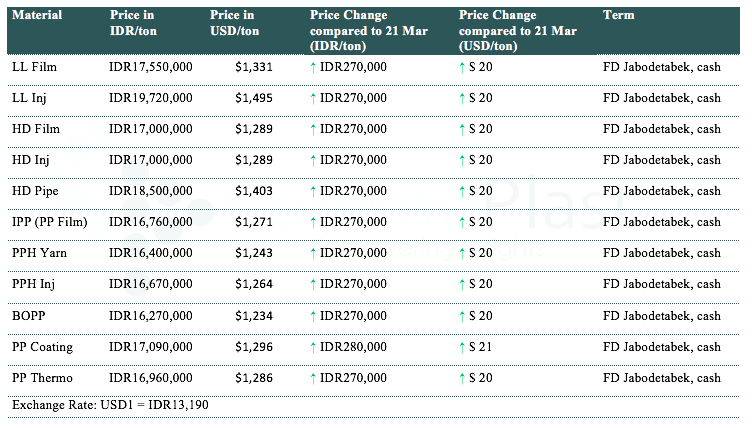
Task: Click the Material column header
Action: tap(37, 16)
